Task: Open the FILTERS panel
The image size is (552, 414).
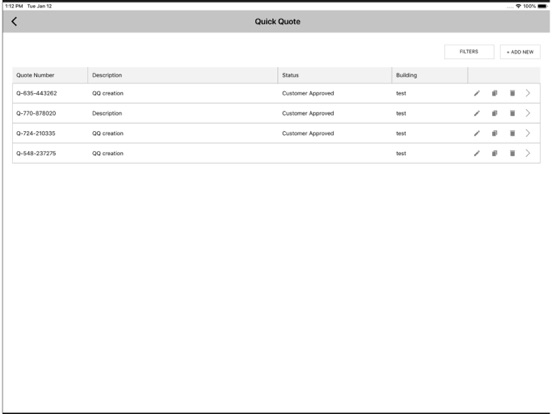Action: coord(469,52)
